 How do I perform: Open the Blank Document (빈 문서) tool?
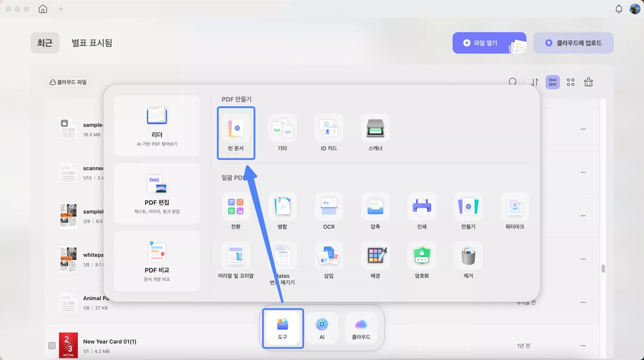(x=236, y=133)
